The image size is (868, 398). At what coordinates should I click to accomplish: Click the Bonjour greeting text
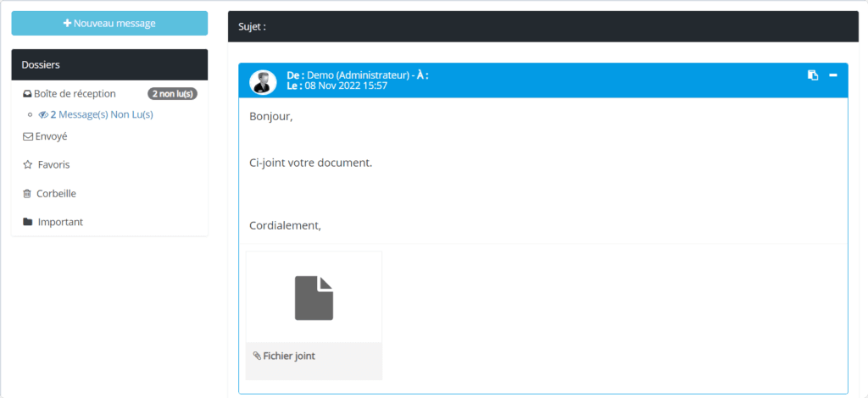tap(270, 117)
